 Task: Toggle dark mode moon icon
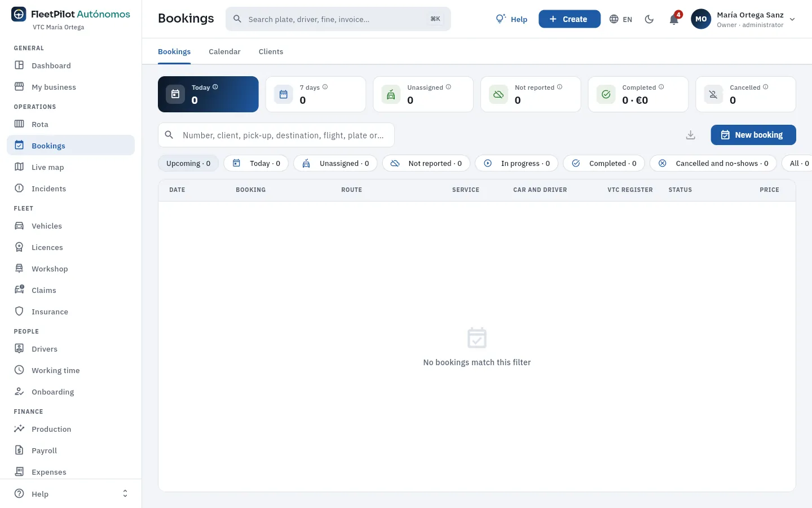click(x=649, y=19)
